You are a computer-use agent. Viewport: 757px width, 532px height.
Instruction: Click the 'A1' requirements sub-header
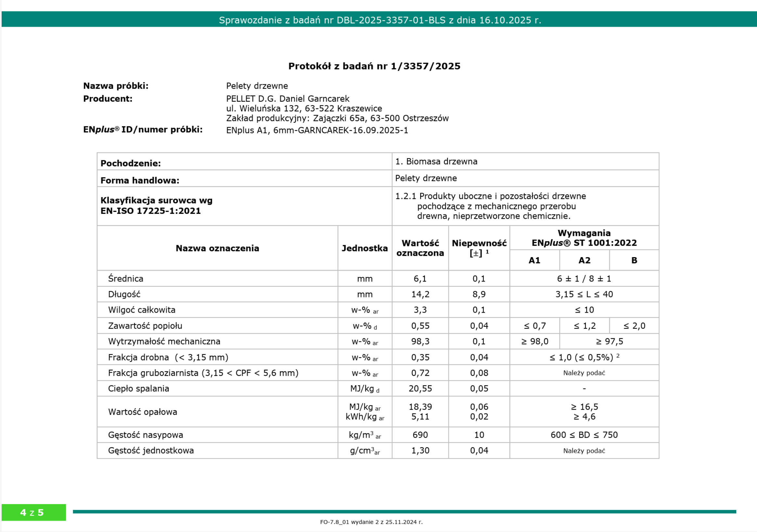(x=535, y=260)
